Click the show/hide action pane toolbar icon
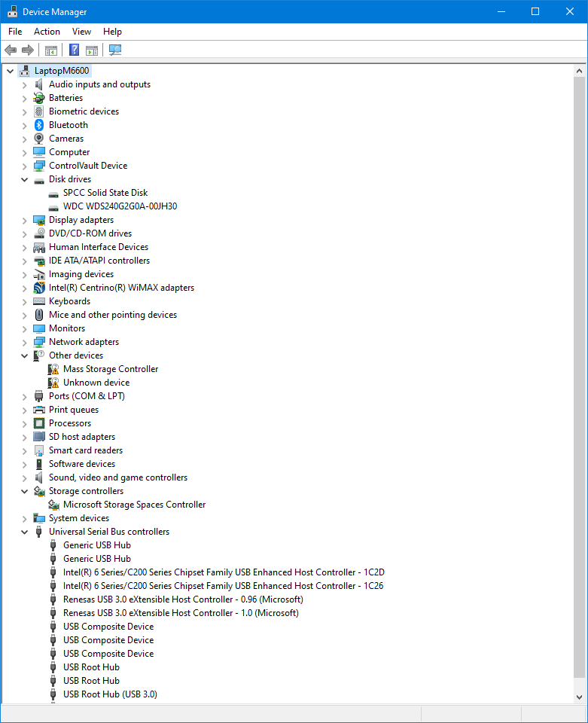 tap(92, 50)
